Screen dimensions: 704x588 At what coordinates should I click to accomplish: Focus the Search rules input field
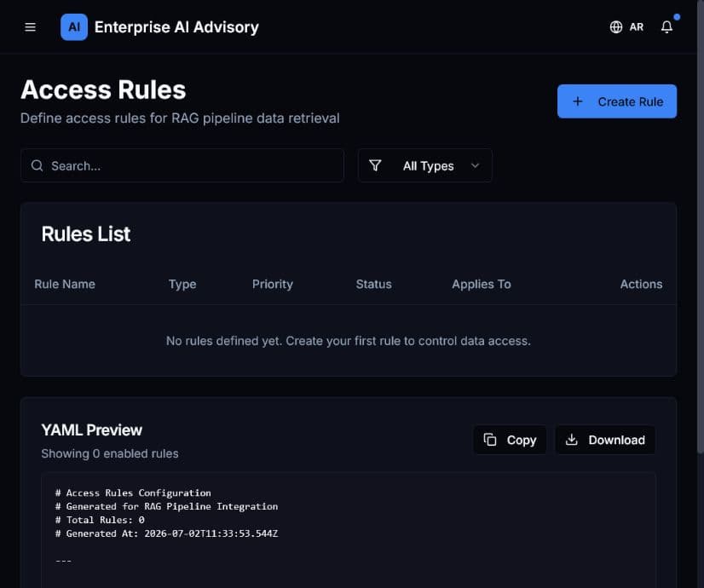tap(182, 165)
